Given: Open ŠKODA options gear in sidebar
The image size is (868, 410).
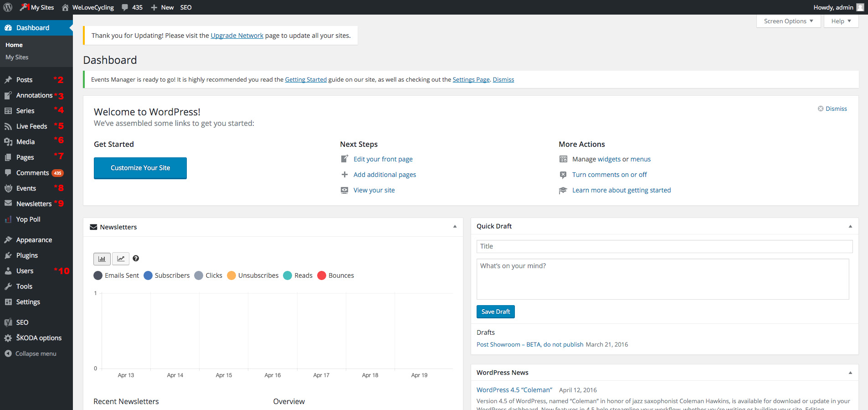Looking at the screenshot, I should pyautogui.click(x=8, y=338).
